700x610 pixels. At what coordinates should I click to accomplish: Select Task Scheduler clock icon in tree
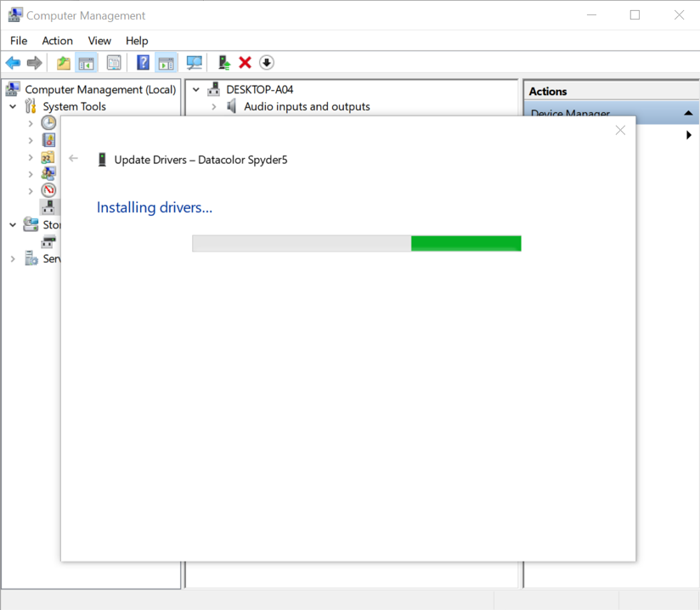pos(48,123)
